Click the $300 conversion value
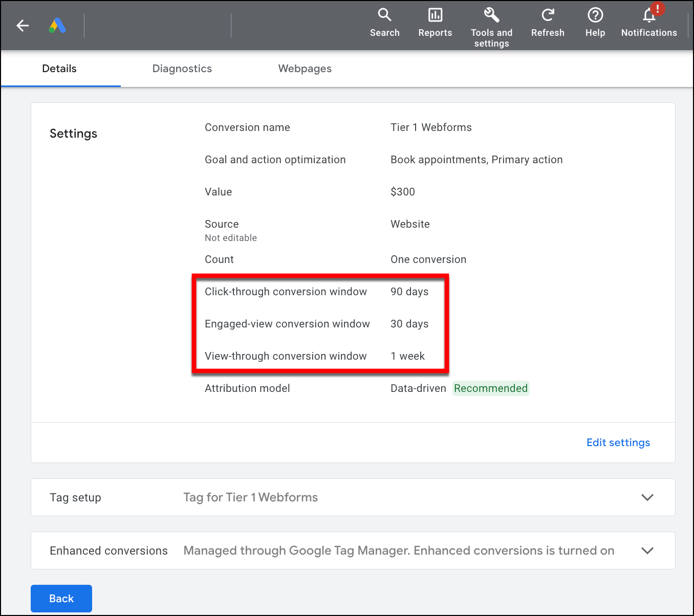The width and height of the screenshot is (694, 616). [403, 192]
